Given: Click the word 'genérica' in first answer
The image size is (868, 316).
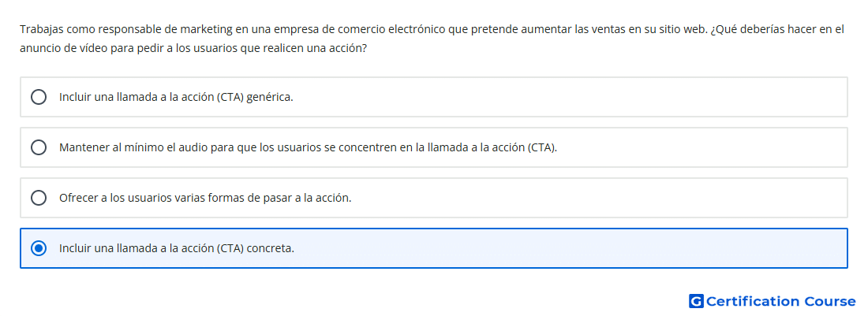Looking at the screenshot, I should (x=270, y=97).
